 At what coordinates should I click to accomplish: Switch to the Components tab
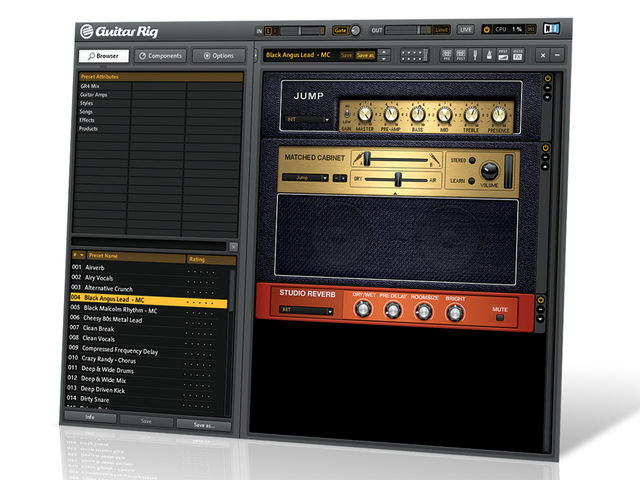161,56
